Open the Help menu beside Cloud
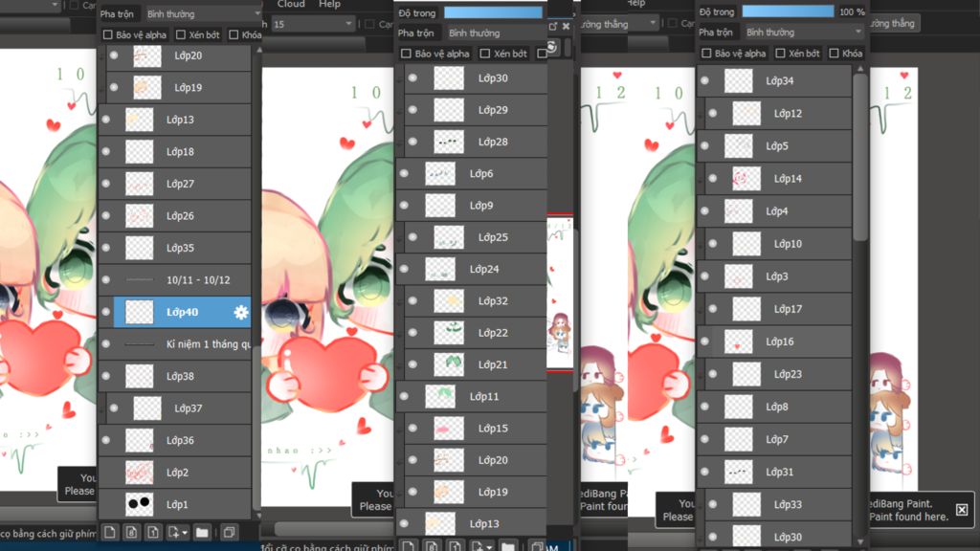980x551 pixels. [x=329, y=4]
